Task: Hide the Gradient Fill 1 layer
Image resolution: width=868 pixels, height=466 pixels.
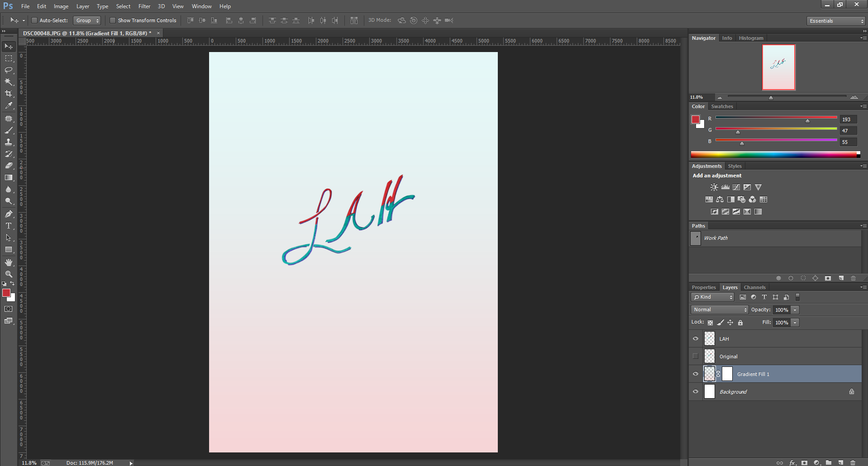Action: 696,374
